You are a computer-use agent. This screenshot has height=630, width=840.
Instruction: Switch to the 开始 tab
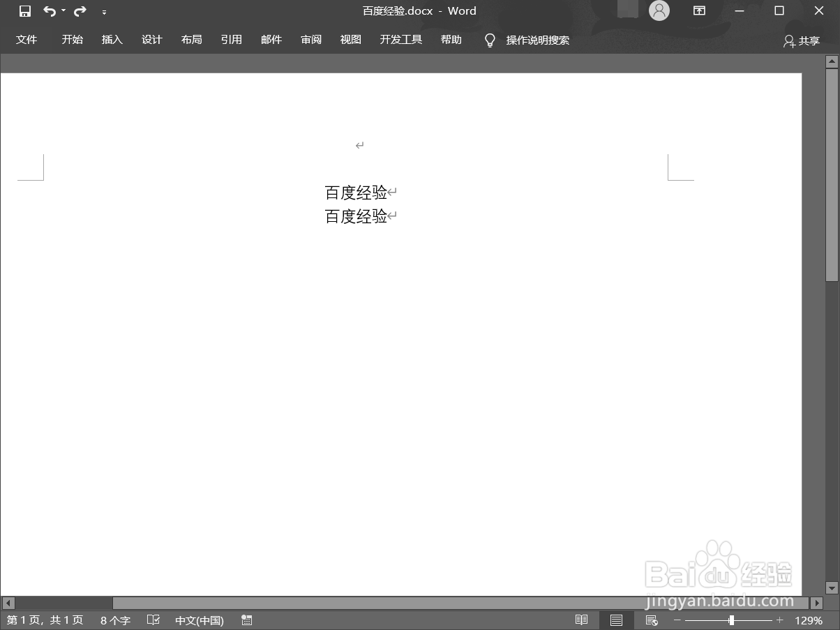point(72,40)
